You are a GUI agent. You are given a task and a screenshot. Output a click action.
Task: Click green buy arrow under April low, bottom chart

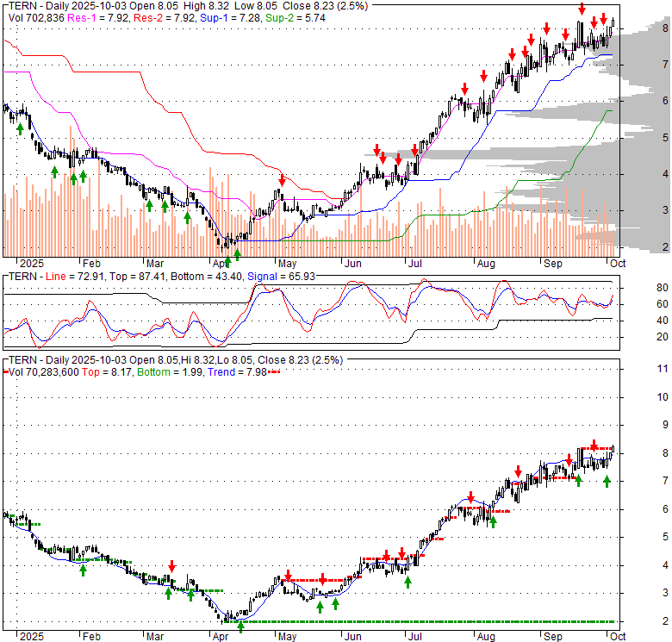241,628
